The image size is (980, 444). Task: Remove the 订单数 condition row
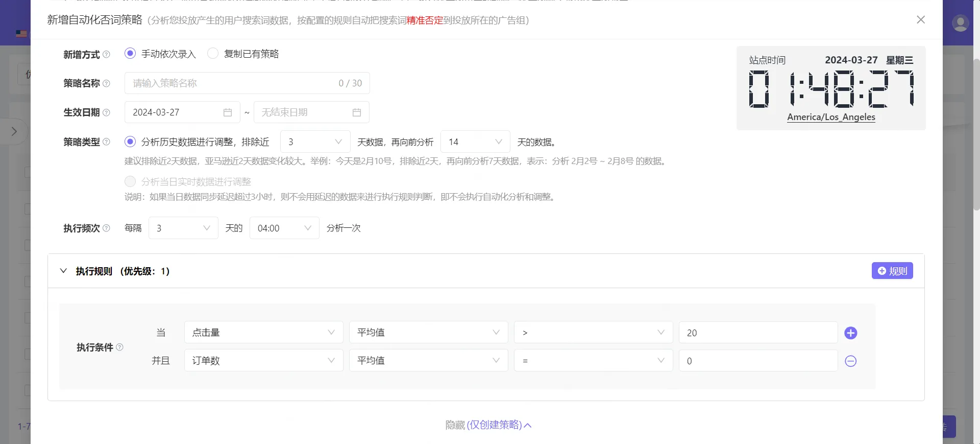pyautogui.click(x=850, y=361)
